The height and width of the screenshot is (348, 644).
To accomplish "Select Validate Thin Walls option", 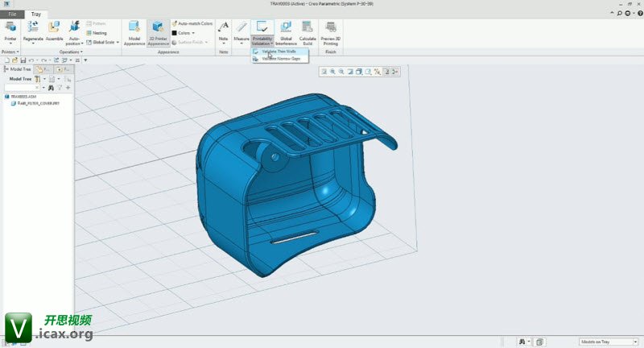I will click(x=279, y=52).
